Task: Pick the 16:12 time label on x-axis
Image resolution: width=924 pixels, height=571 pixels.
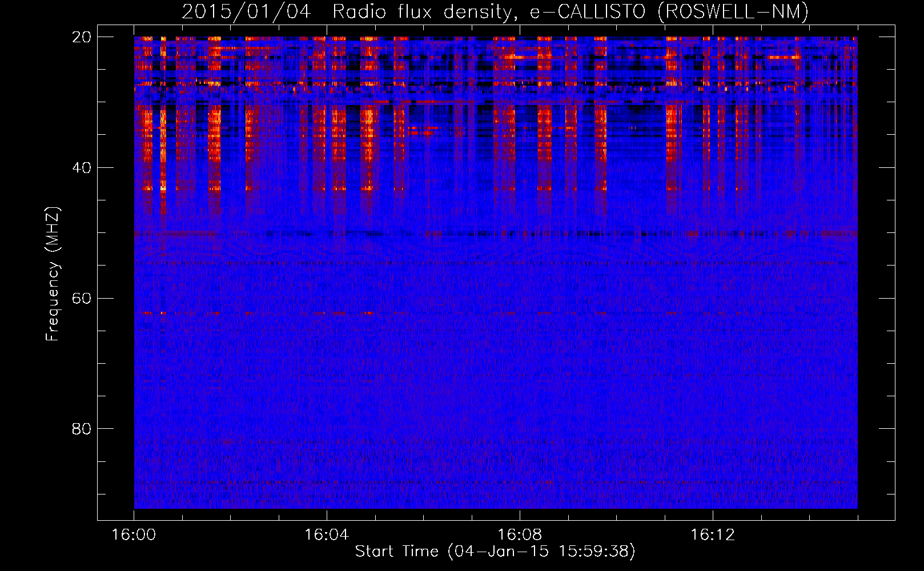Action: 713,535
